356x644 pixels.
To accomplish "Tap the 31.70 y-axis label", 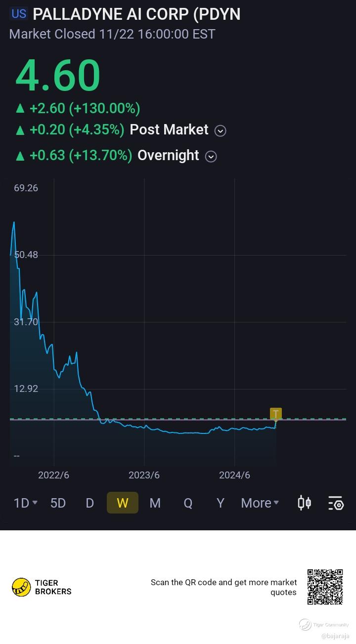I will point(26,322).
